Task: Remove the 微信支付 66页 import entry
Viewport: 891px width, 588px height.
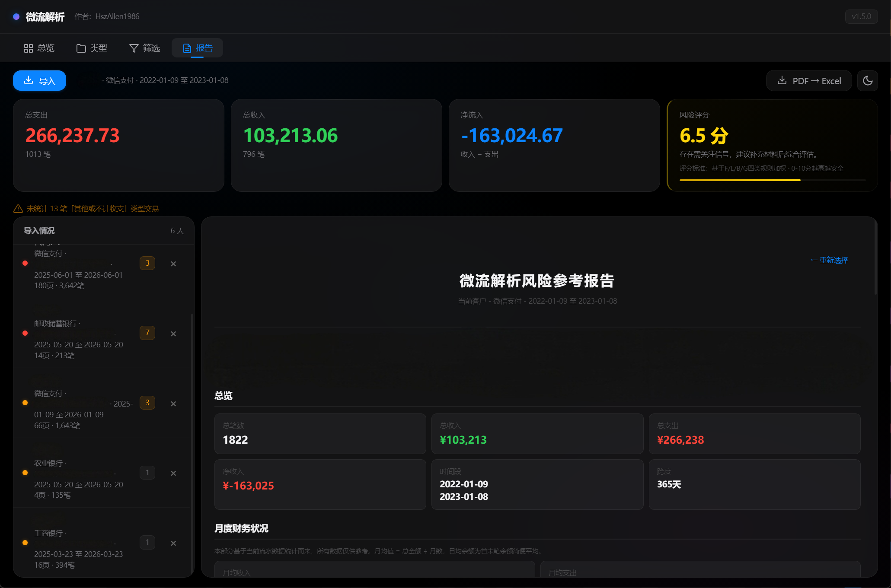Action: click(173, 404)
